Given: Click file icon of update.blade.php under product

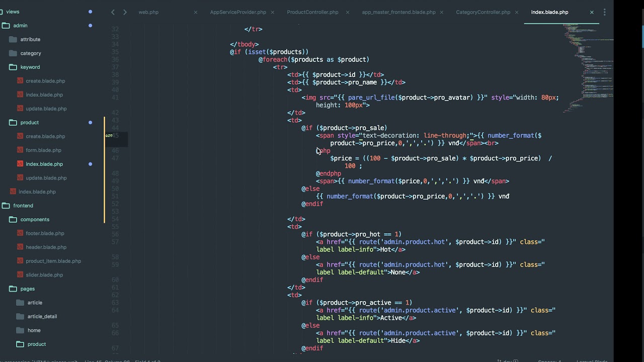Looking at the screenshot, I should click(20, 178).
